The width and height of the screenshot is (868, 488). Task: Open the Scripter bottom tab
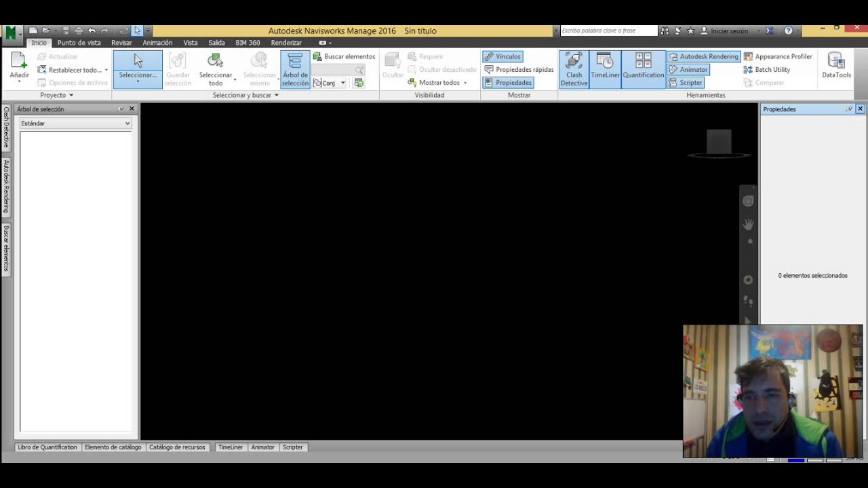point(293,447)
